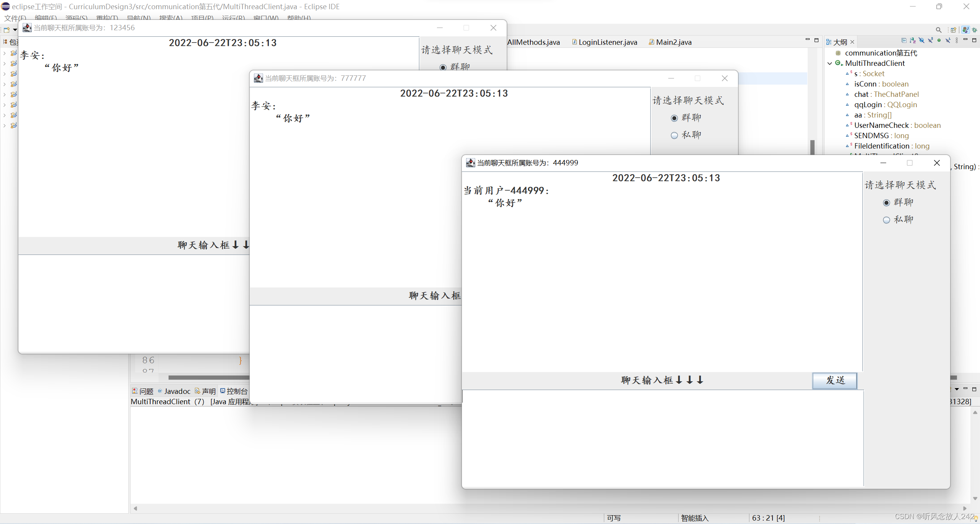The image size is (980, 524).
Task: Maximize the Outline view panel
Action: tap(974, 40)
